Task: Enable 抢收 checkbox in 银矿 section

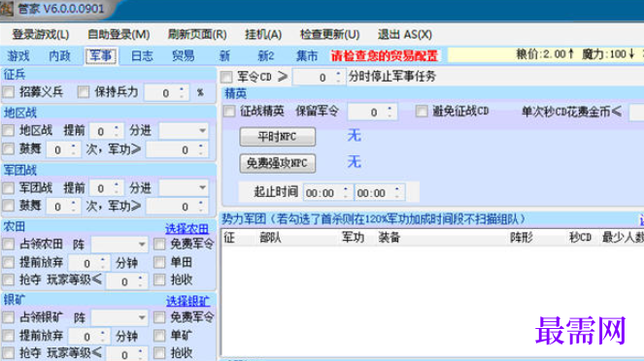Action: tap(159, 353)
